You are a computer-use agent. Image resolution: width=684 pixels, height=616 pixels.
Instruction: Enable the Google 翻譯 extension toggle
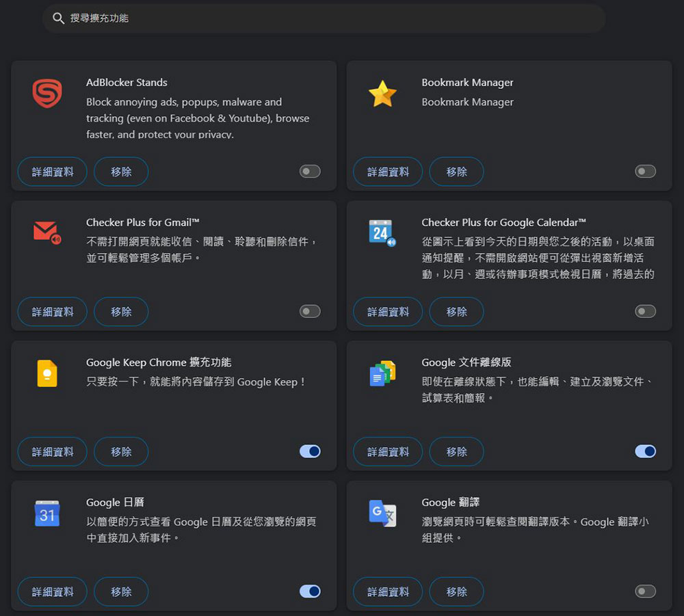pyautogui.click(x=645, y=591)
